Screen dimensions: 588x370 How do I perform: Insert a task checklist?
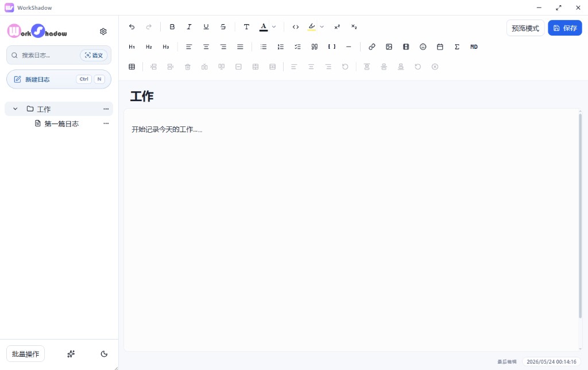pos(297,47)
